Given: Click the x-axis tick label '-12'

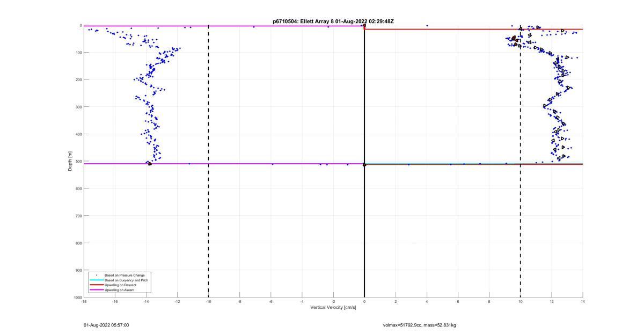Looking at the screenshot, I should [177, 302].
